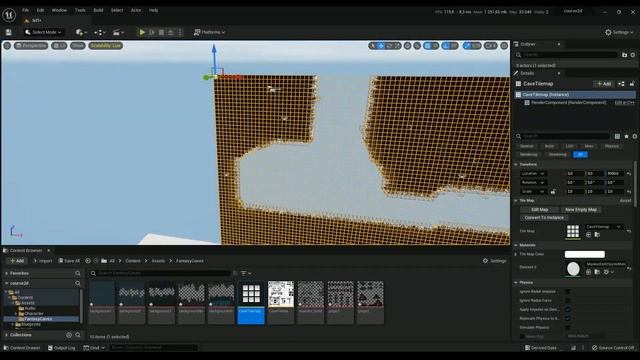Click the Details tab
Screen dimensions: 640x360
527,73
